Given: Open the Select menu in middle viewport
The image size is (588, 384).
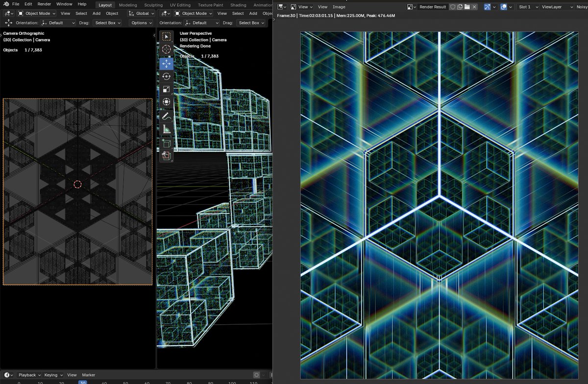Looking at the screenshot, I should (238, 13).
